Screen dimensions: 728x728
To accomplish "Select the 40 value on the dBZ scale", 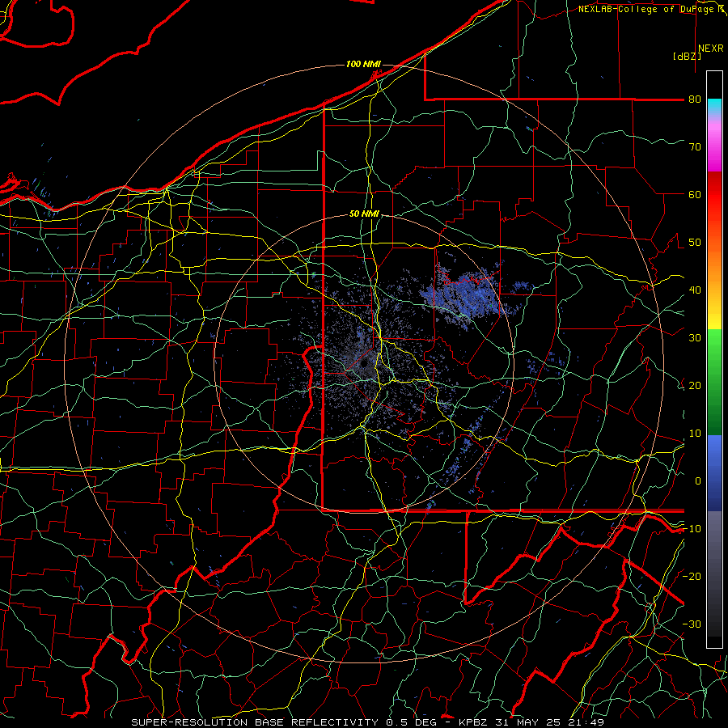I will tap(695, 290).
